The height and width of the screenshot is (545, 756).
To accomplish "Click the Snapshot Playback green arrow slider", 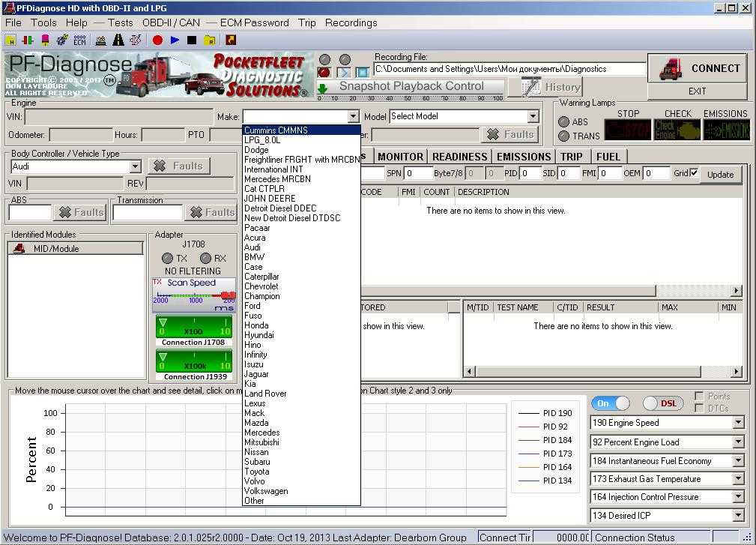I will click(x=322, y=88).
